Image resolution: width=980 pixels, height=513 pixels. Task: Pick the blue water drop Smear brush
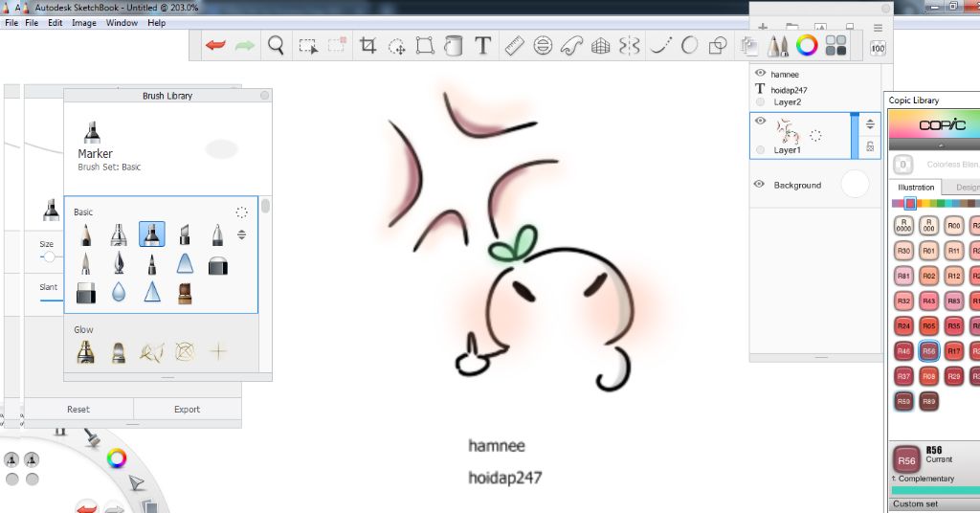119,292
